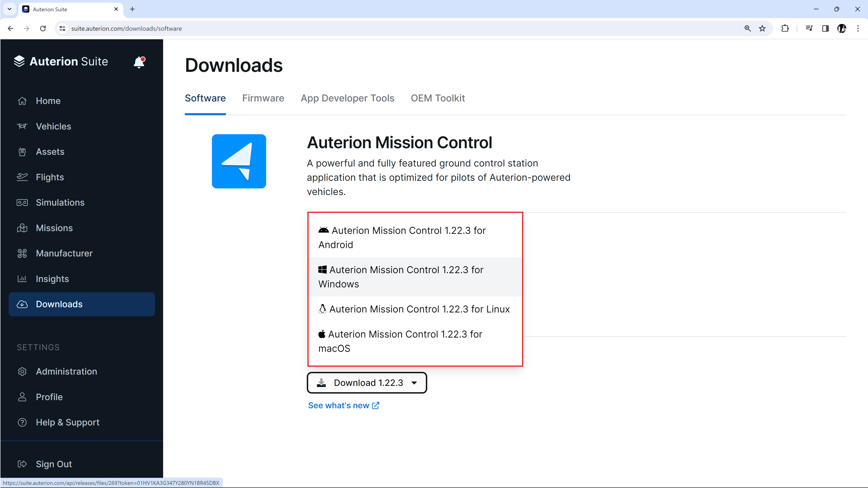The height and width of the screenshot is (488, 868).
Task: Open Vehicles from the drone icon
Action: [x=22, y=126]
